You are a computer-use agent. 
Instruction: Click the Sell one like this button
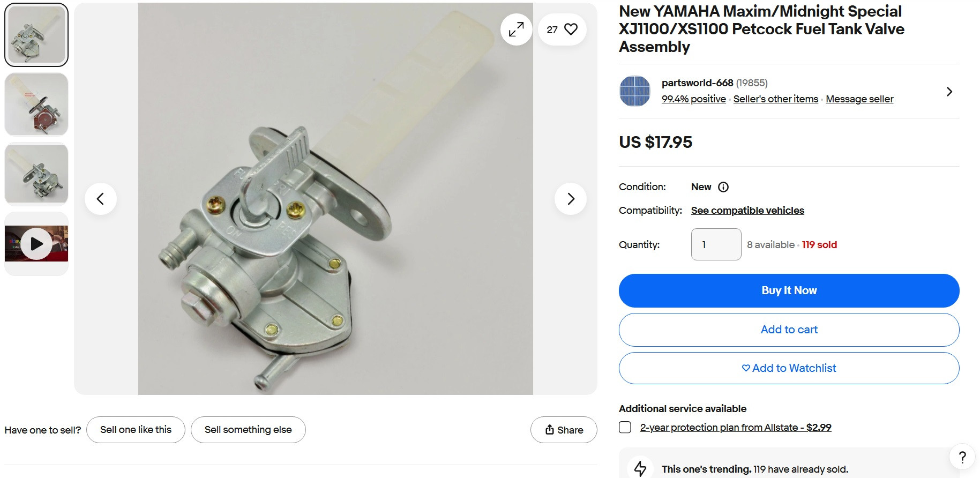tap(136, 430)
